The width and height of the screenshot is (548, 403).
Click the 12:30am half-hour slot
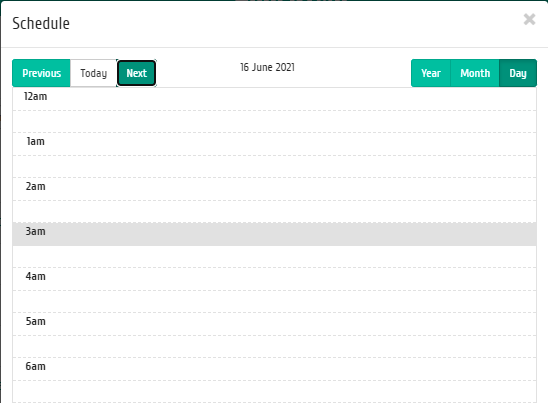(274, 122)
